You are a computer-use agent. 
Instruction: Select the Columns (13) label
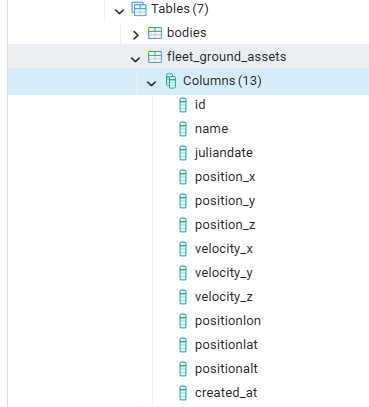(222, 81)
